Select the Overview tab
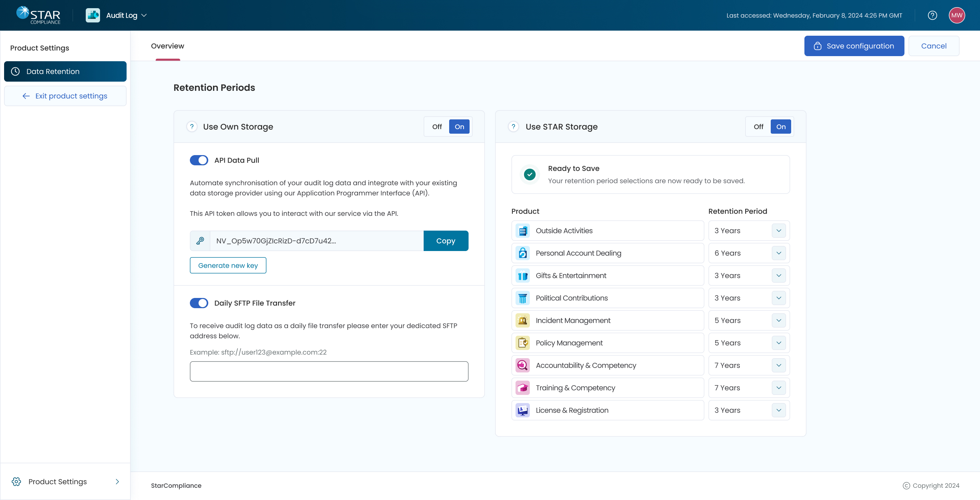Image resolution: width=980 pixels, height=500 pixels. [167, 46]
